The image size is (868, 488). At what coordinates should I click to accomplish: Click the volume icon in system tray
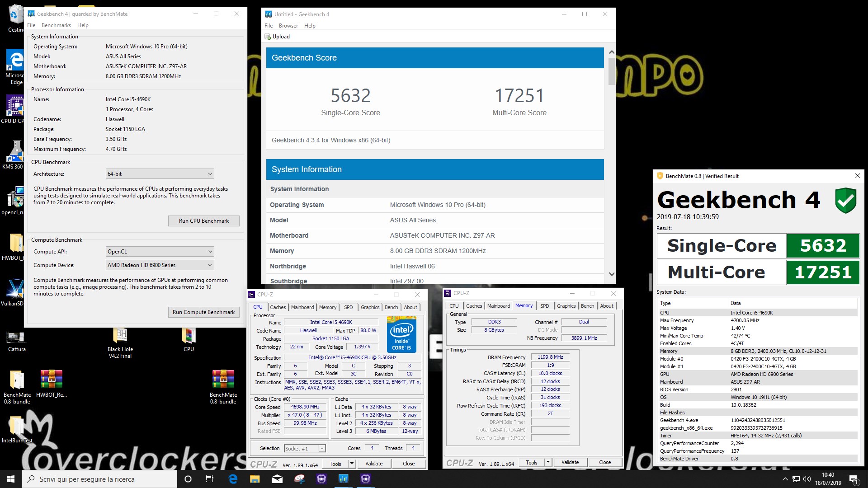(x=807, y=479)
